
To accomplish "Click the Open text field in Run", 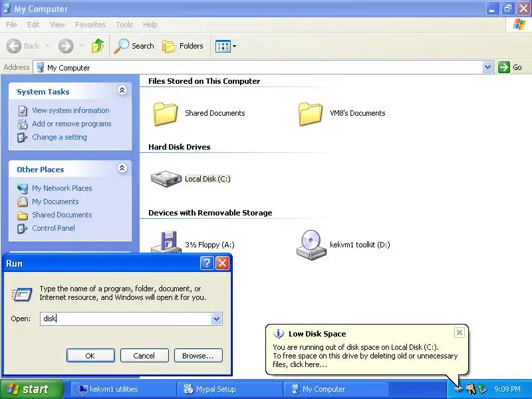I will click(126, 319).
